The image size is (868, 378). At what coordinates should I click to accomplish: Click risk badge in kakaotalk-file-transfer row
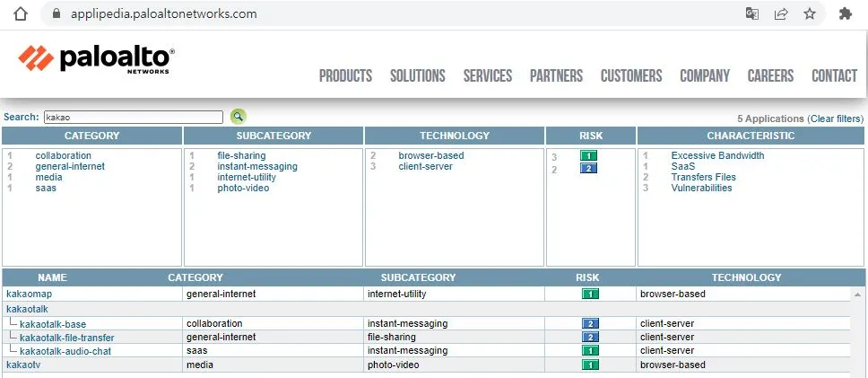pyautogui.click(x=590, y=337)
